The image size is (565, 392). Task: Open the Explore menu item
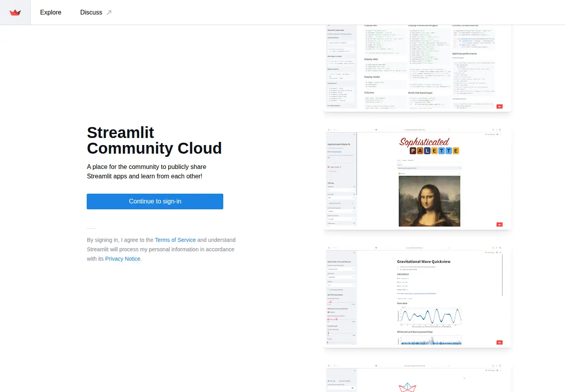coord(51,13)
